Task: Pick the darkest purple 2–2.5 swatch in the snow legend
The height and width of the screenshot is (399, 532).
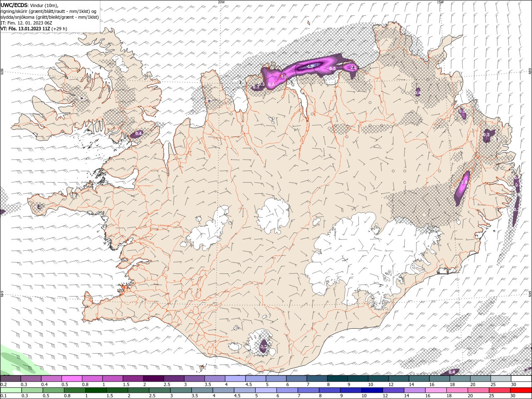Action: click(x=153, y=379)
